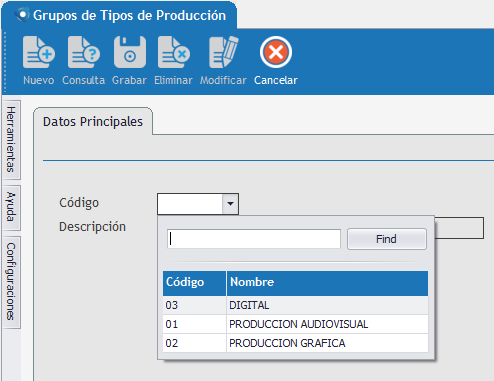Click the search text field beside Find
This screenshot has height=381, width=494.
click(254, 239)
